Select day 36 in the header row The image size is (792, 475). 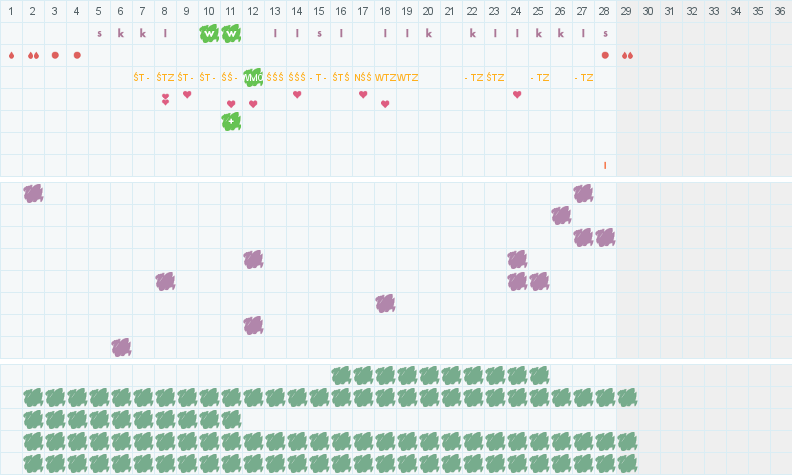(780, 11)
